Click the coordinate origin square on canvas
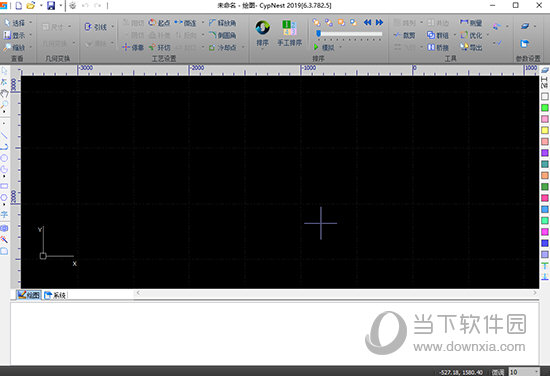 [x=43, y=256]
